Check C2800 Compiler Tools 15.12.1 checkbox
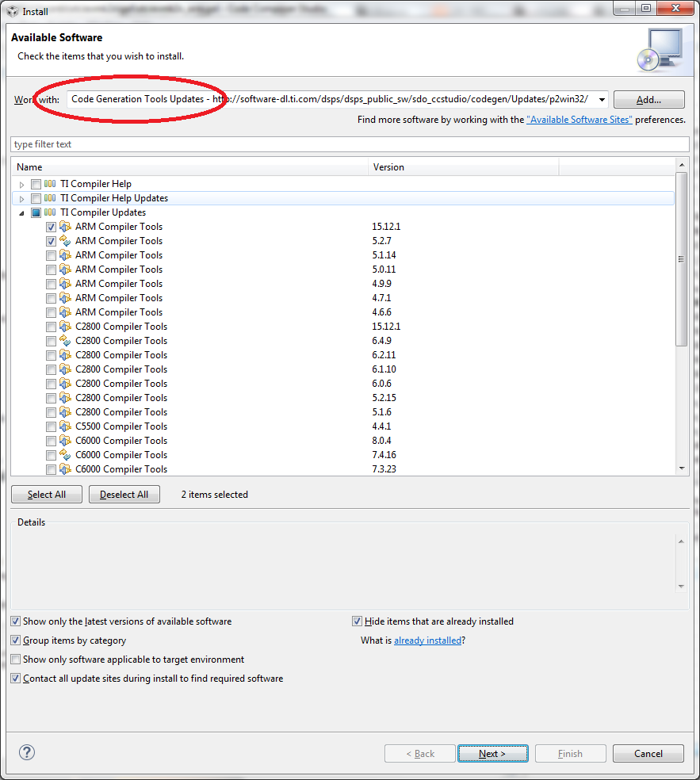The height and width of the screenshot is (780, 700). pos(51,327)
